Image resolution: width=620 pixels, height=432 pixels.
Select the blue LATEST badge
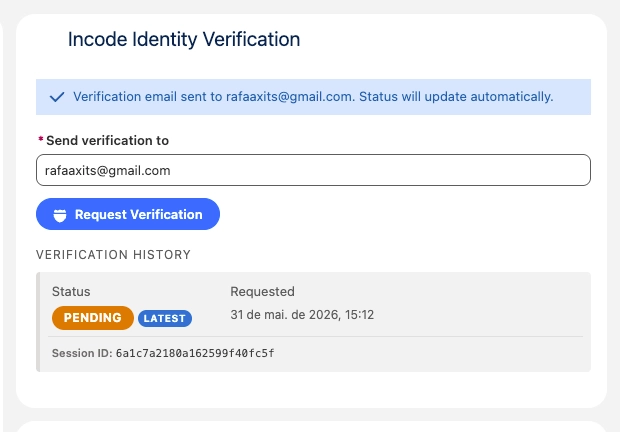[164, 318]
